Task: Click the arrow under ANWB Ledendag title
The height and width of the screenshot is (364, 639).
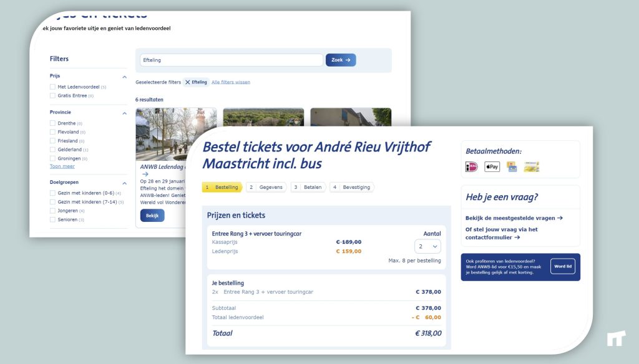Action: (x=145, y=175)
